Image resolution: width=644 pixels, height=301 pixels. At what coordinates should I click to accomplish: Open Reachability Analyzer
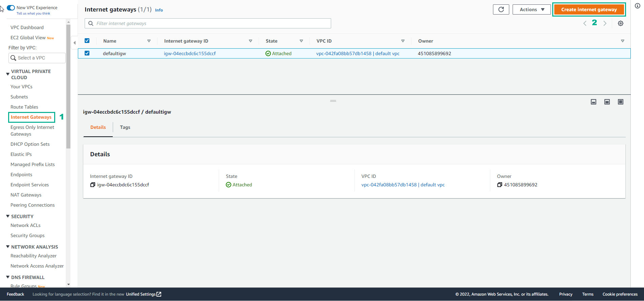click(34, 256)
